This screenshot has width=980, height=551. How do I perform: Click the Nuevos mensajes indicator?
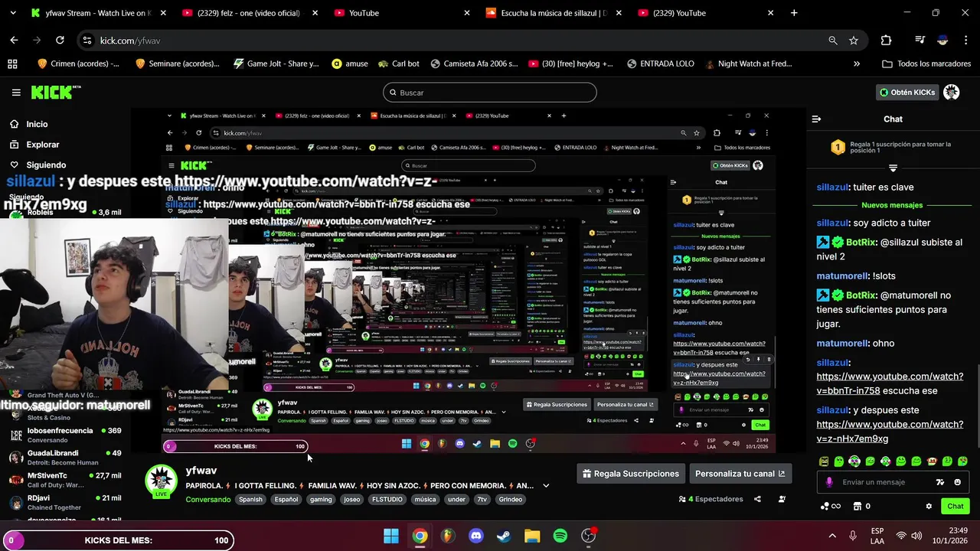pos(892,205)
